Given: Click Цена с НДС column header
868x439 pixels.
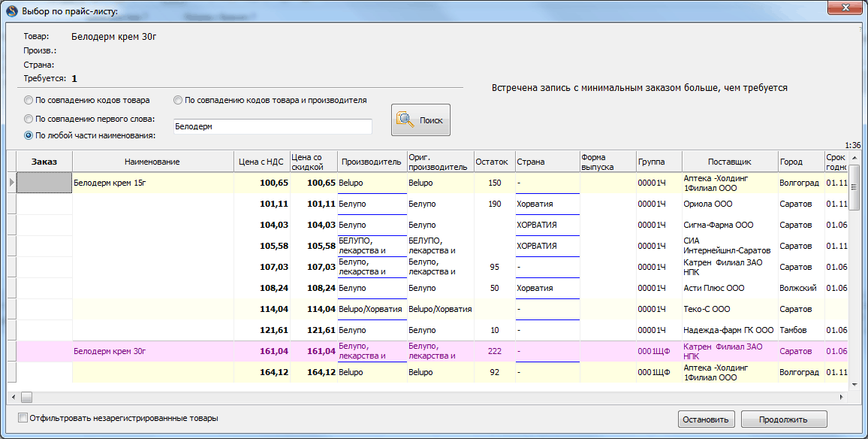Looking at the screenshot, I should tap(261, 162).
